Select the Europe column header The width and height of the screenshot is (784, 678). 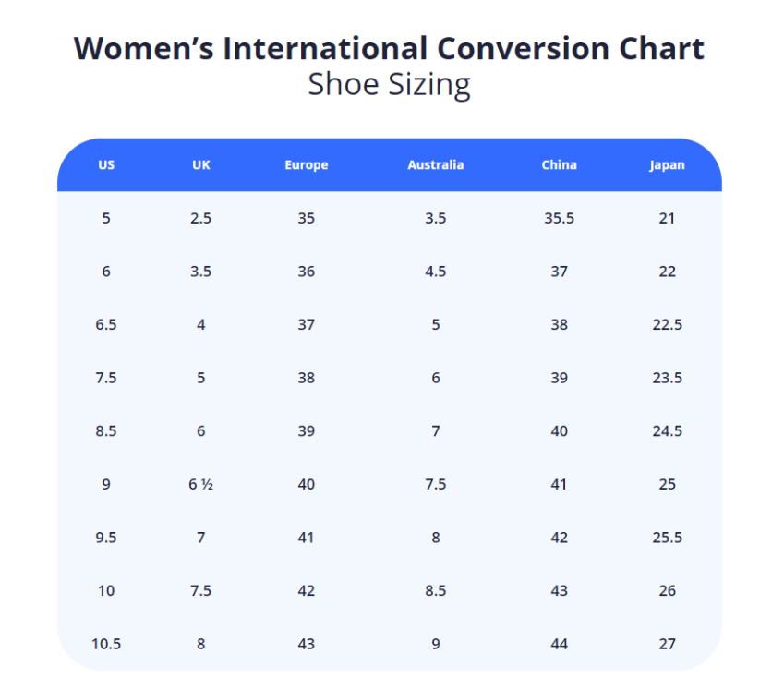(306, 165)
